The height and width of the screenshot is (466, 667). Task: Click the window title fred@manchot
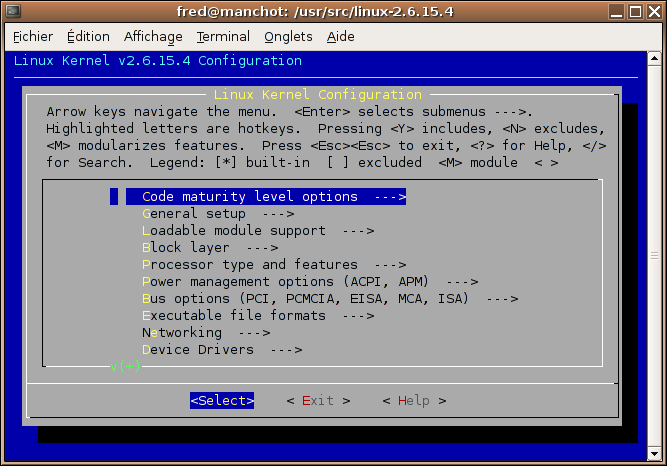[x=315, y=11]
